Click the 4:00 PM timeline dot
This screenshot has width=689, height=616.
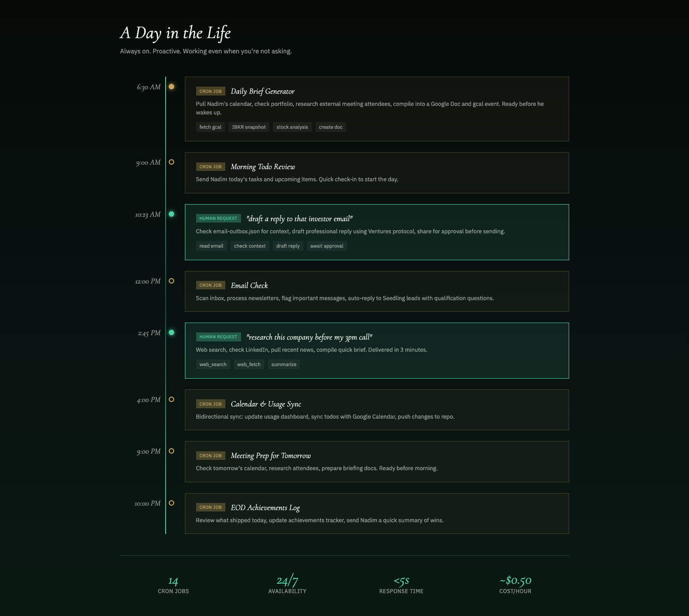point(171,399)
